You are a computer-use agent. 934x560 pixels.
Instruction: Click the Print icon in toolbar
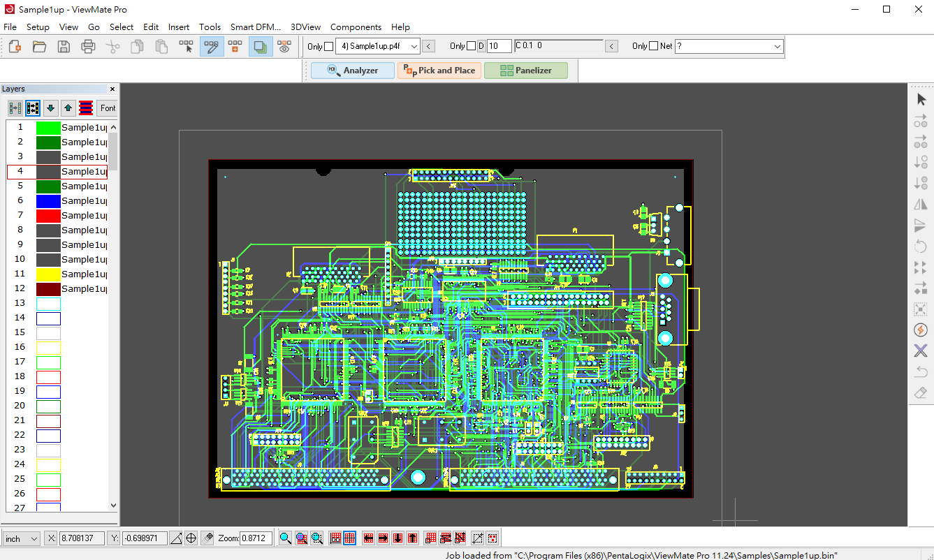click(x=88, y=47)
